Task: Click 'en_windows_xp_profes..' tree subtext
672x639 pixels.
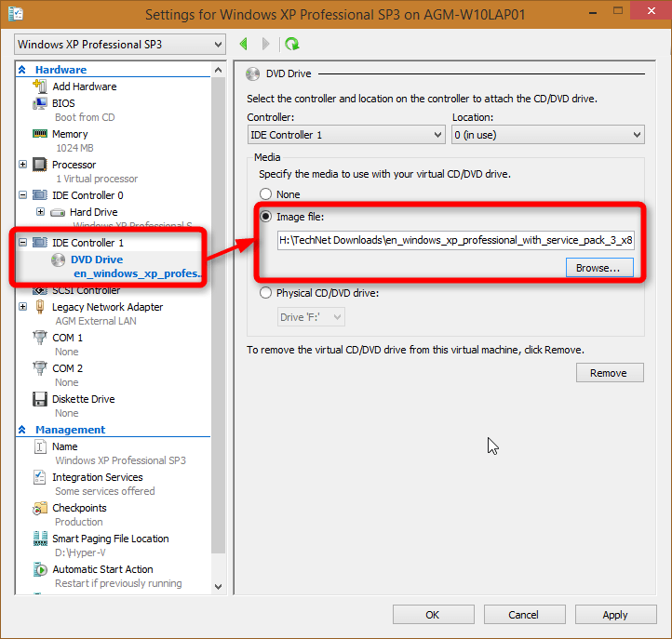Action: (x=138, y=273)
